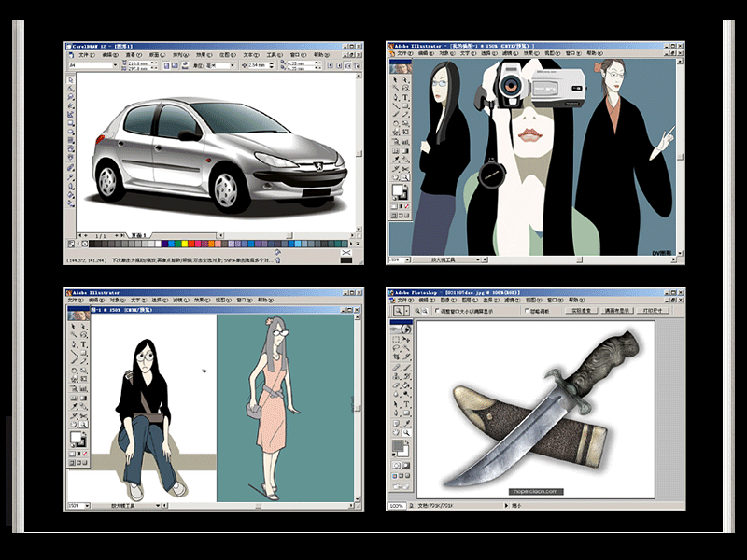Open the first menu in Photoshop menu bar
The height and width of the screenshot is (560, 747).
coord(404,301)
